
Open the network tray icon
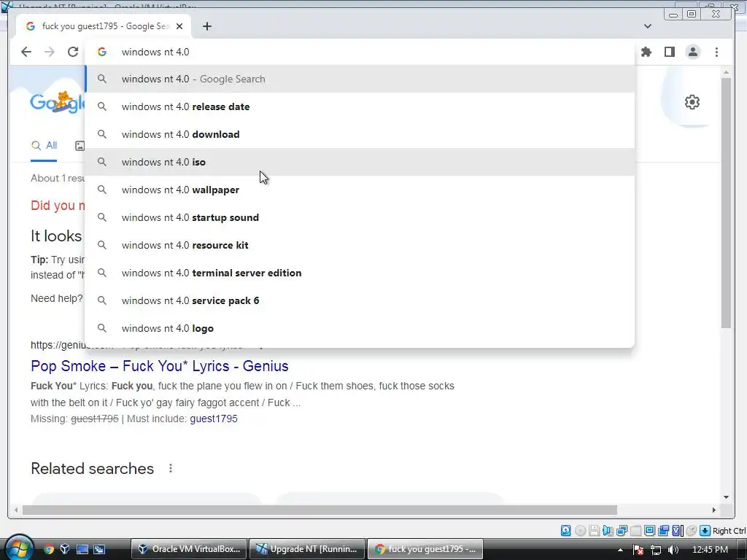[x=656, y=550]
